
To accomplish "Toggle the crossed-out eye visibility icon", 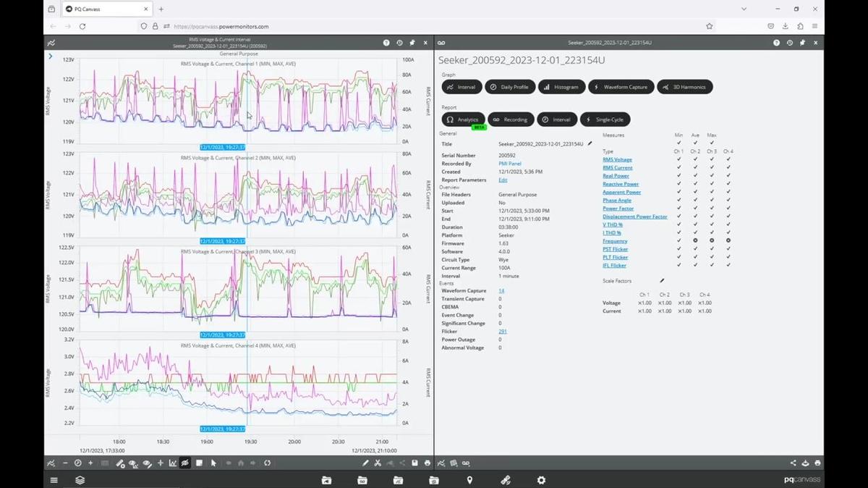I will (185, 463).
